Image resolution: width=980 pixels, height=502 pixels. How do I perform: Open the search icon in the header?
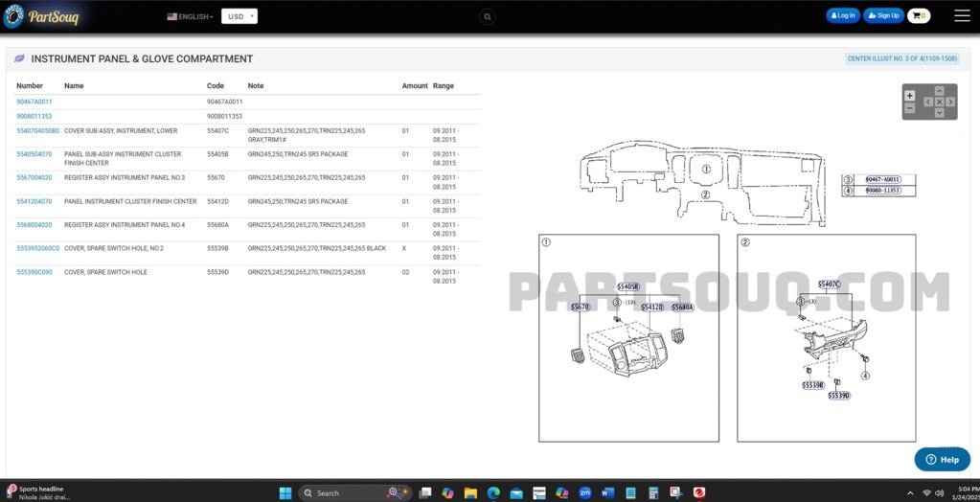[x=488, y=17]
